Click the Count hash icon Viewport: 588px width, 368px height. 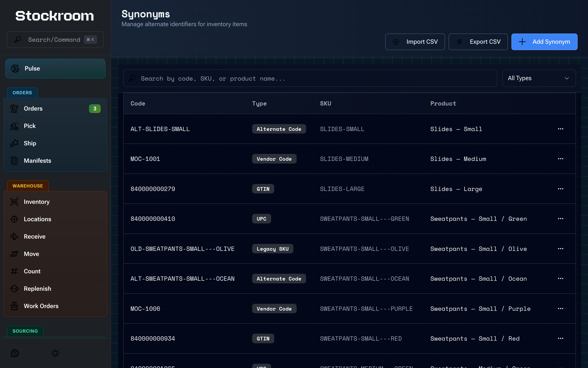tap(14, 271)
